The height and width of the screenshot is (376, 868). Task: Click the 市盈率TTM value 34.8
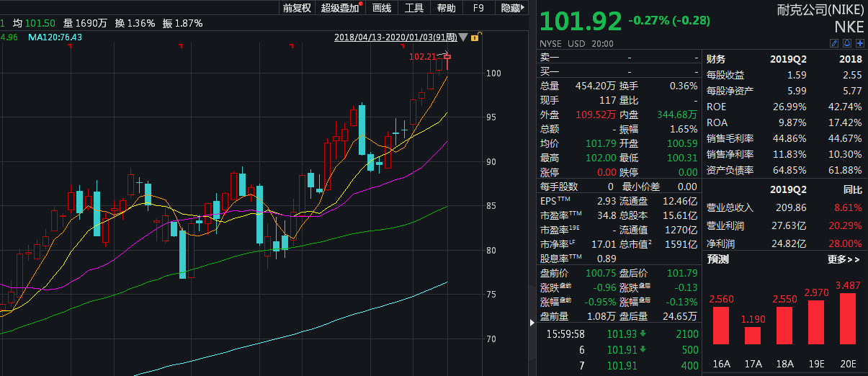(607, 215)
